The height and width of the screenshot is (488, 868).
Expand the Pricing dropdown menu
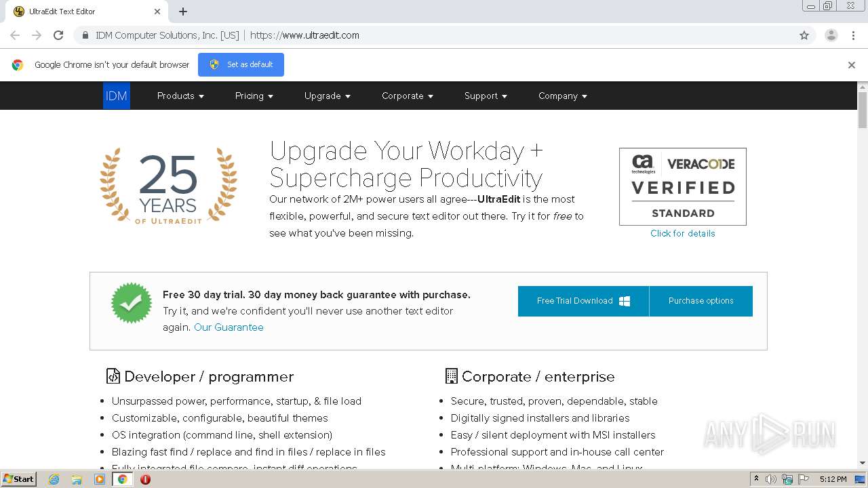pyautogui.click(x=254, y=96)
